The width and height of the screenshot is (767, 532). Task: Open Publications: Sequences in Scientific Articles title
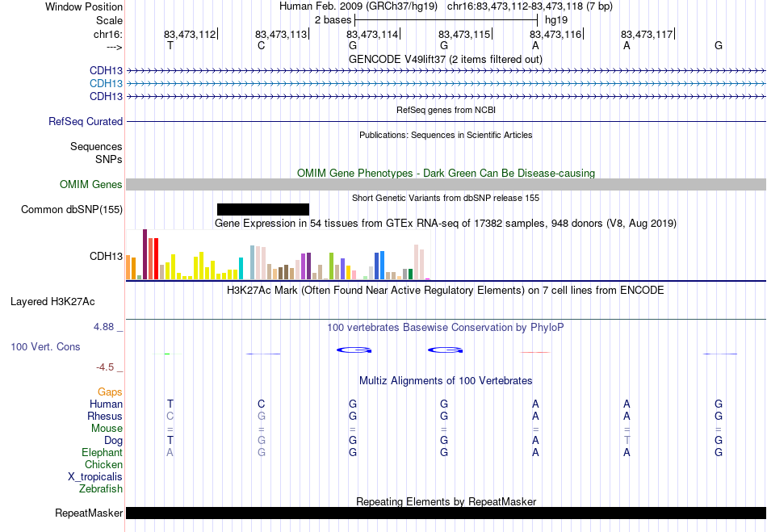click(446, 135)
